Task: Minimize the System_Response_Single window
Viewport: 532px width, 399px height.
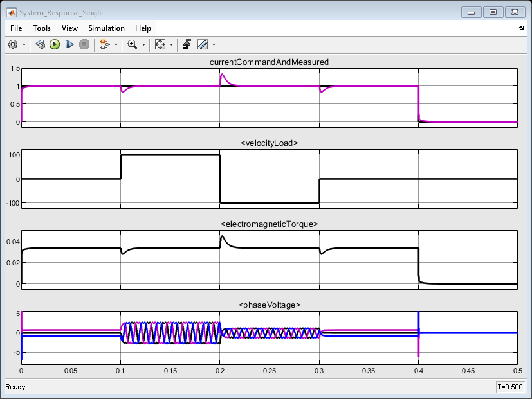Action: 472,12
